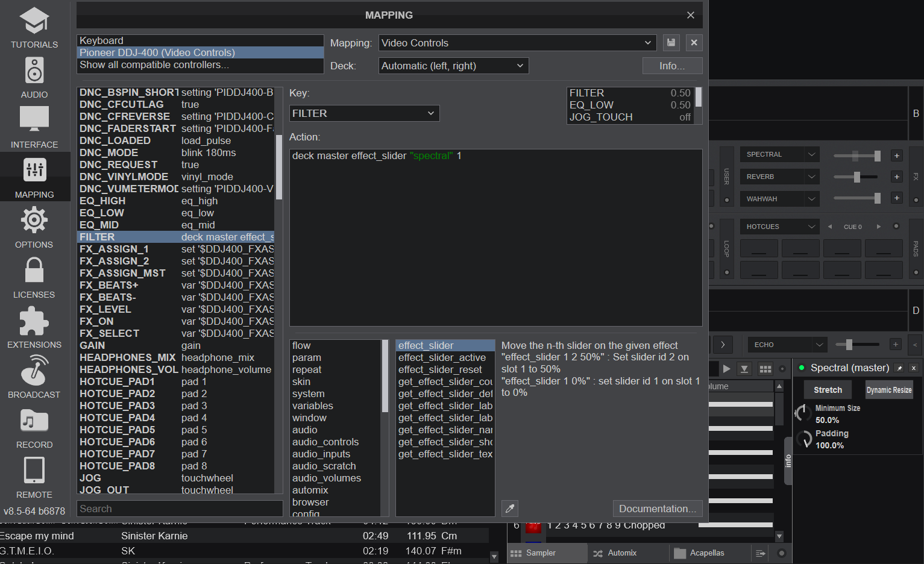This screenshot has height=564, width=924.
Task: Click the sidelist icon in the bottom bar
Action: click(x=761, y=553)
